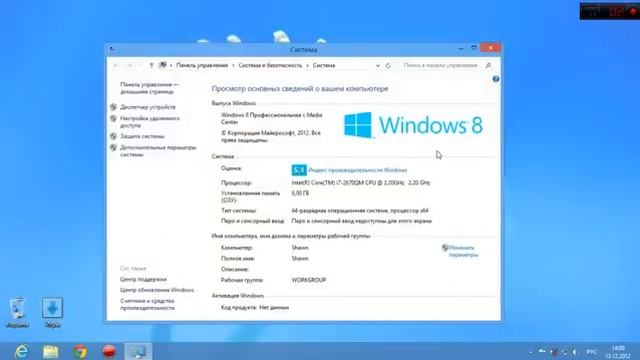Open the Recycle Bin desktop icon

pyautogui.click(x=18, y=313)
